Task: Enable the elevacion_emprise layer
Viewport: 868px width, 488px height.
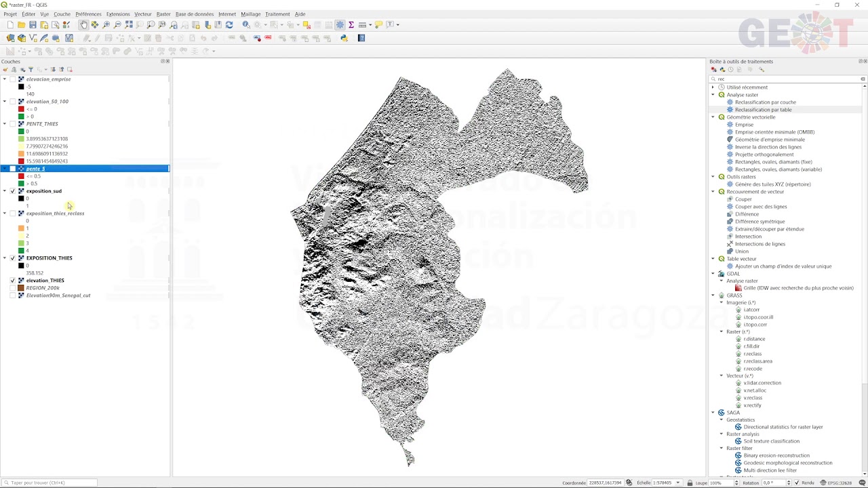Action: click(x=13, y=79)
